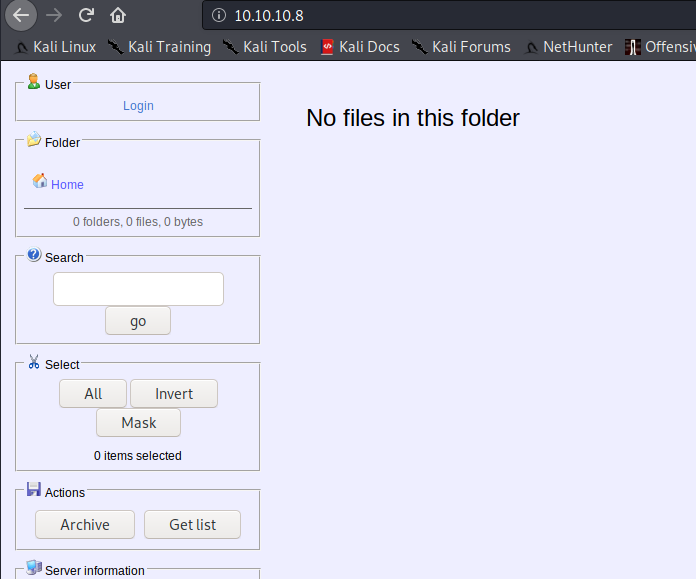Screen dimensions: 696x579
Task: Go back using the browser back arrow
Action: point(20,16)
